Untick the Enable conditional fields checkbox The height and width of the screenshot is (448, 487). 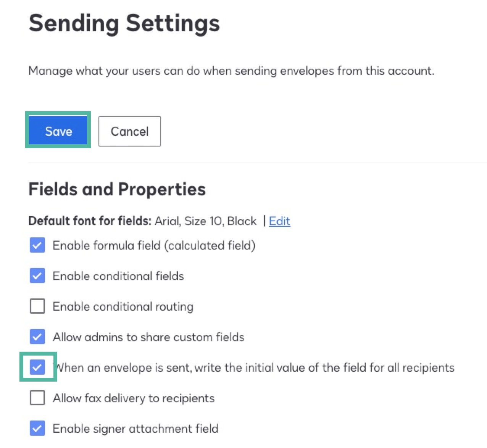pos(37,276)
